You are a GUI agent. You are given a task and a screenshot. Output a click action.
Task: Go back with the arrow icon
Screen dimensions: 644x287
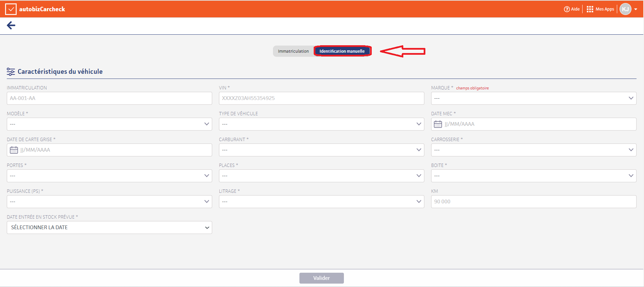point(11,25)
